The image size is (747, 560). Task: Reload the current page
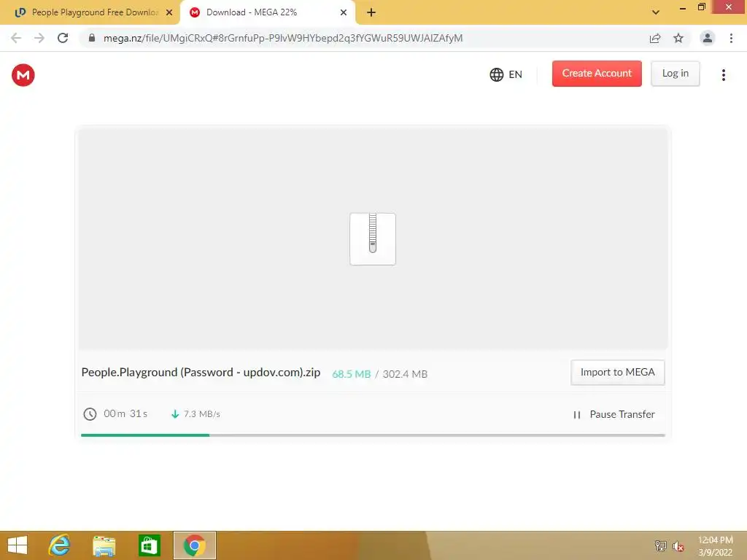pyautogui.click(x=63, y=38)
